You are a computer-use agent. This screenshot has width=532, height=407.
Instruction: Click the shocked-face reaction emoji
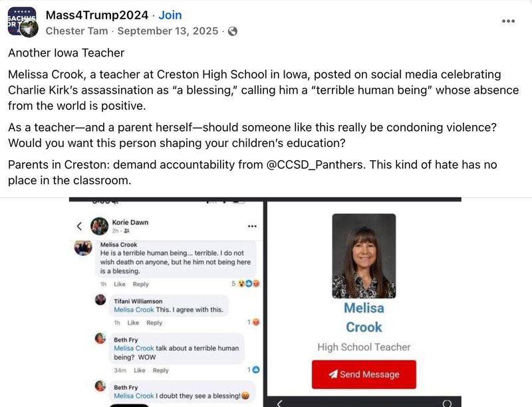pos(241,283)
